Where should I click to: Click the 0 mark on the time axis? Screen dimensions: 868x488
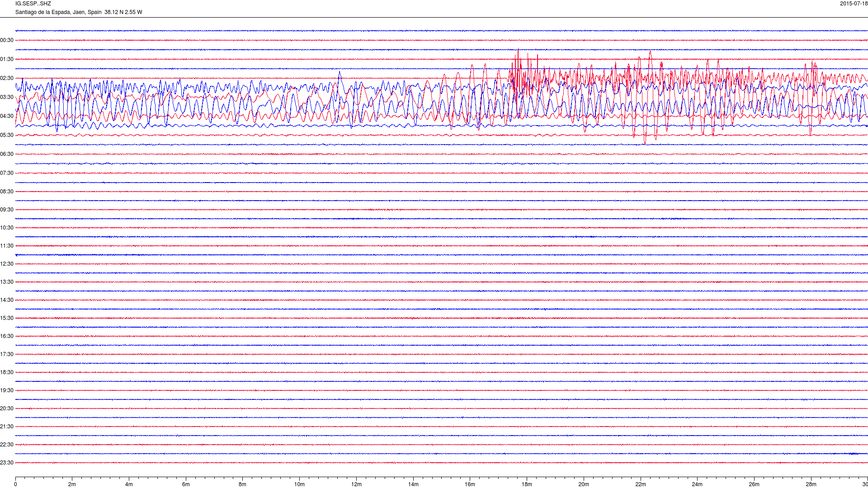tap(15, 484)
